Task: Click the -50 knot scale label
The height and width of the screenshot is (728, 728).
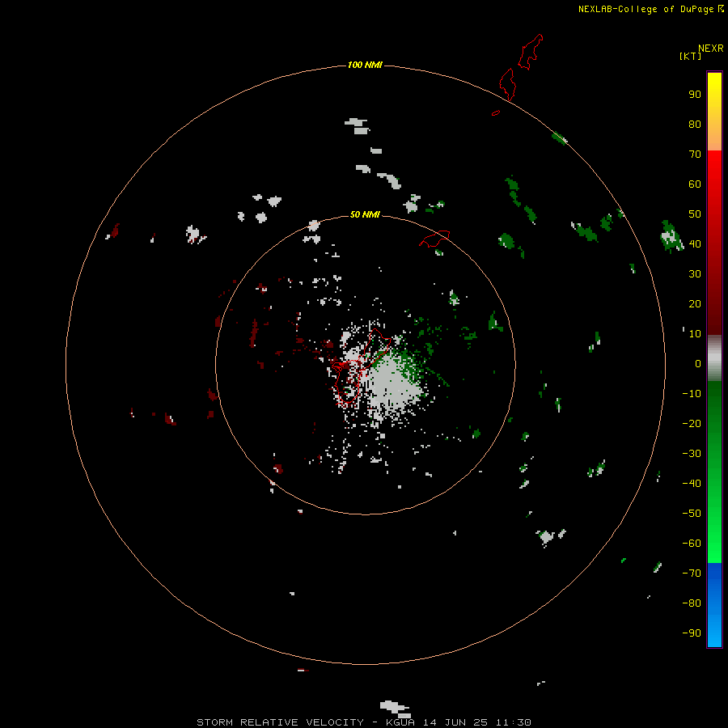Action: tap(692, 513)
